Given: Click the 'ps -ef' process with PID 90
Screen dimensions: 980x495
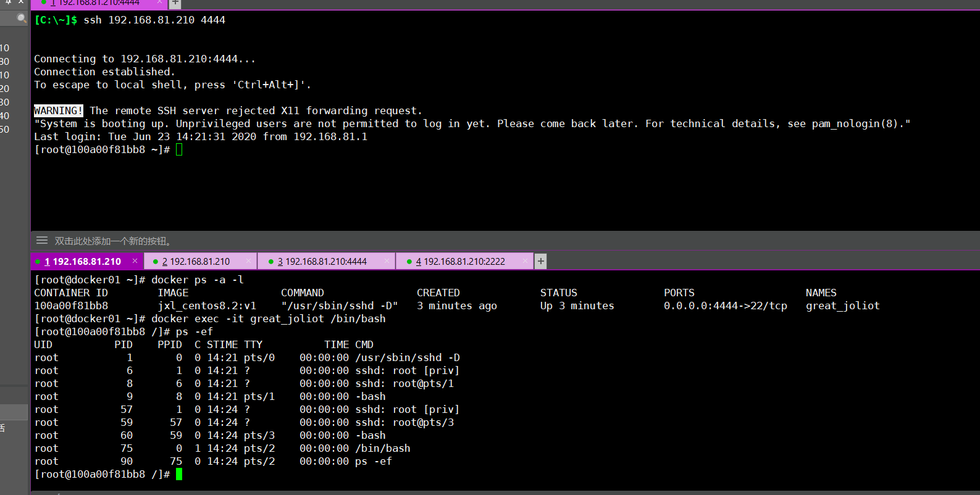Looking at the screenshot, I should 374,461.
